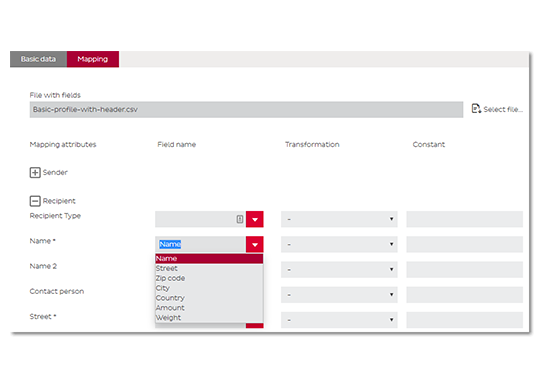
Task: Collapse the Recipient section minus icon
Action: point(35,201)
